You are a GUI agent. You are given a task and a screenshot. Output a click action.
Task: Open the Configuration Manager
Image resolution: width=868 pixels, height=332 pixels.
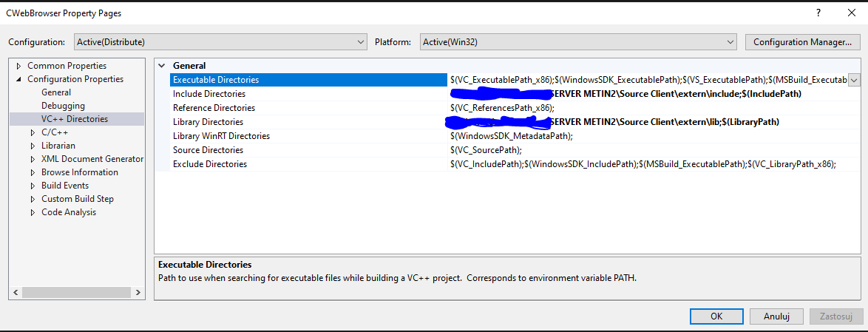pos(802,42)
